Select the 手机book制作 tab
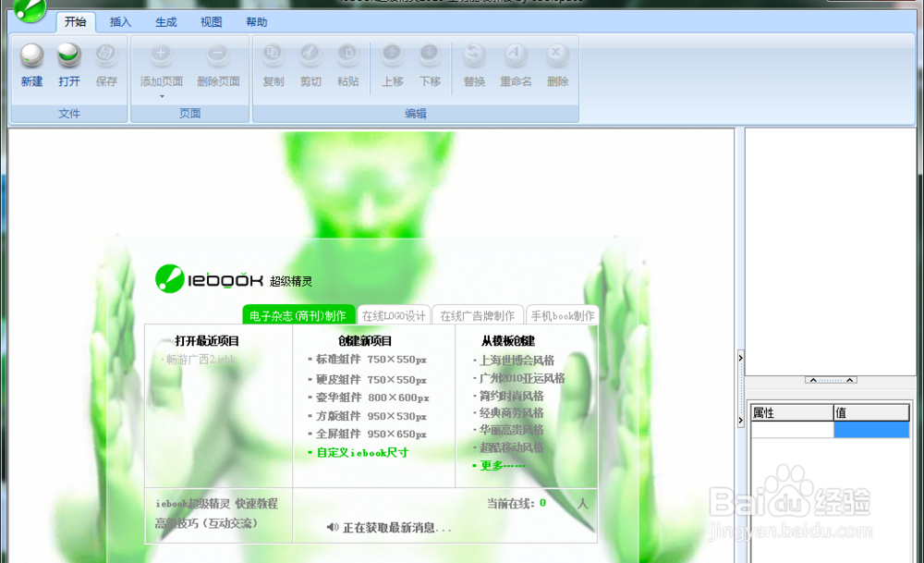 pos(562,315)
